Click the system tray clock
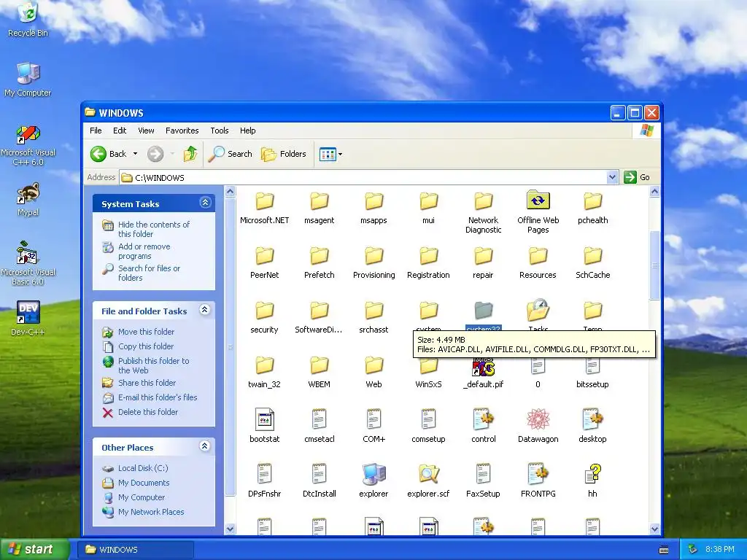 (719, 550)
